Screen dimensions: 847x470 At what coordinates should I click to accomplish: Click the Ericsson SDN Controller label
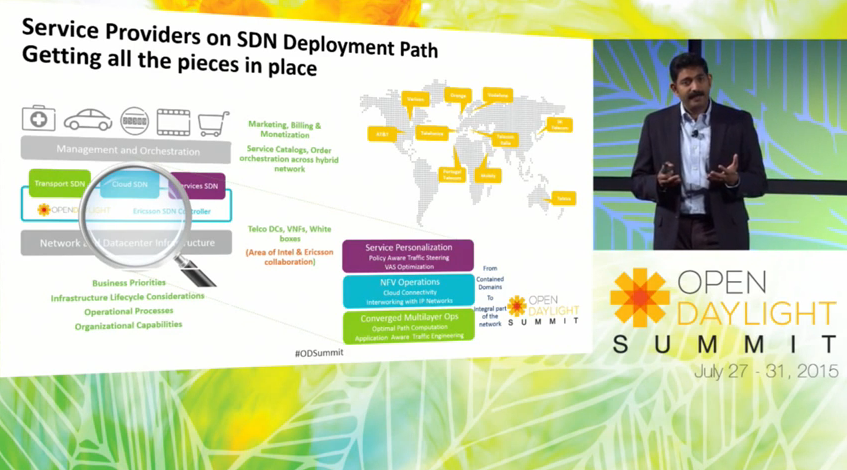(x=172, y=211)
